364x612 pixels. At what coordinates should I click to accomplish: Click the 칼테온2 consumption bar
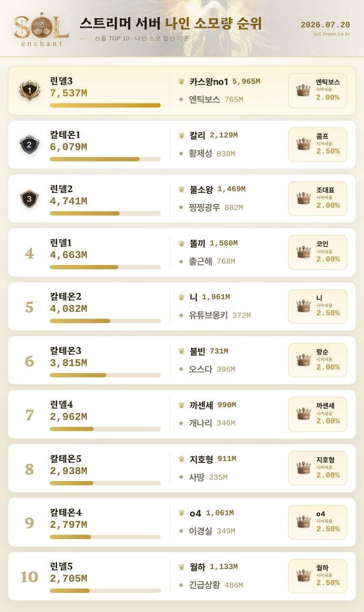tap(105, 321)
